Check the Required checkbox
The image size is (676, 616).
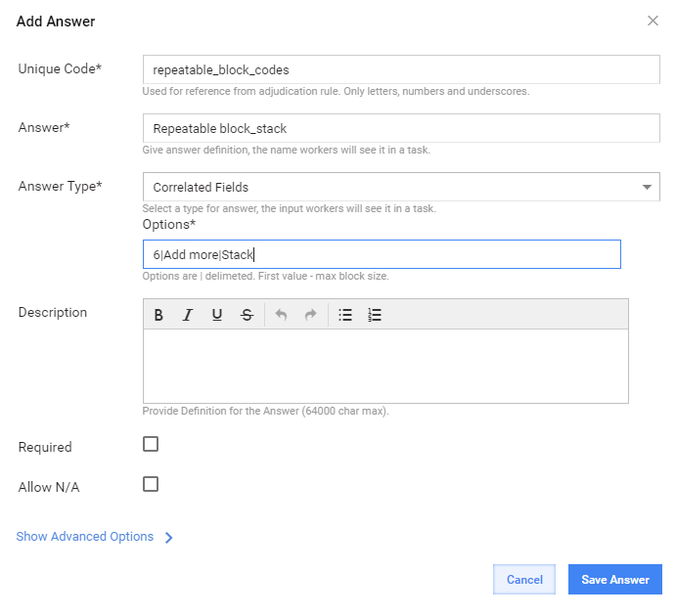[151, 444]
